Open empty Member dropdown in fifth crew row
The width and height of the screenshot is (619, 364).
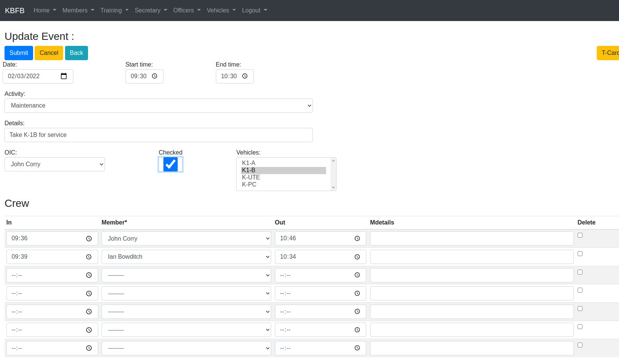click(x=186, y=312)
